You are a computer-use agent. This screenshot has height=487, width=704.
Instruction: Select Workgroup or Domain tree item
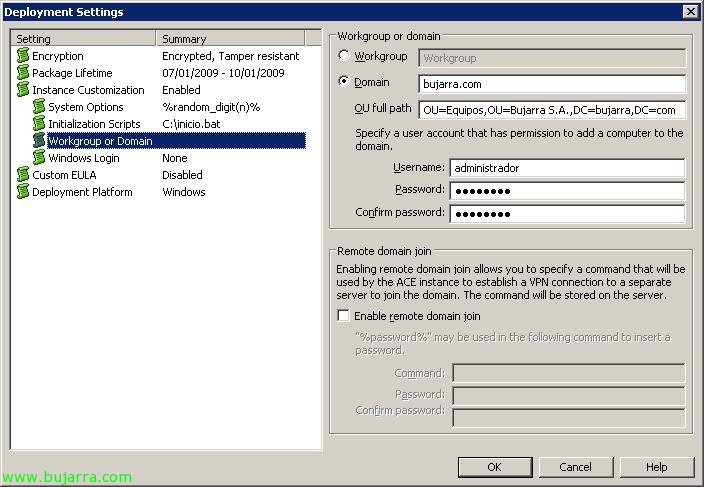[100, 141]
